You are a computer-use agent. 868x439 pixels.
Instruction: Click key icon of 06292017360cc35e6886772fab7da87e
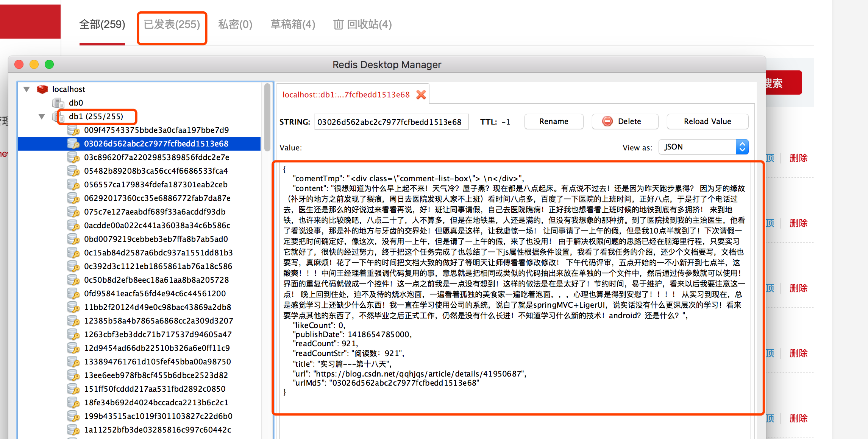click(73, 198)
